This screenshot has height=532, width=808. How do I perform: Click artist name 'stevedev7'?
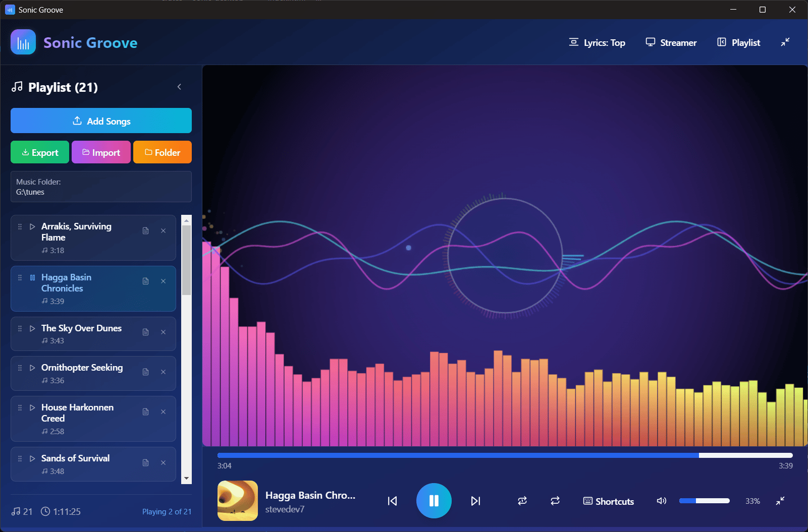(x=285, y=509)
